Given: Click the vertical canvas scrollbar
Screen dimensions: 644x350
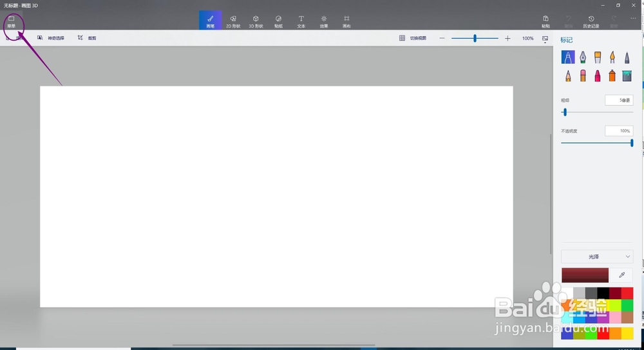Looking at the screenshot, I should tap(551, 194).
